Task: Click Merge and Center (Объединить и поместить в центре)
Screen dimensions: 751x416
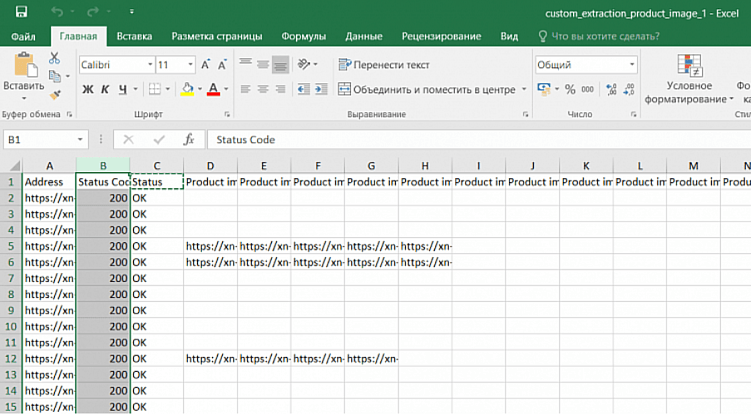Action: point(432,89)
